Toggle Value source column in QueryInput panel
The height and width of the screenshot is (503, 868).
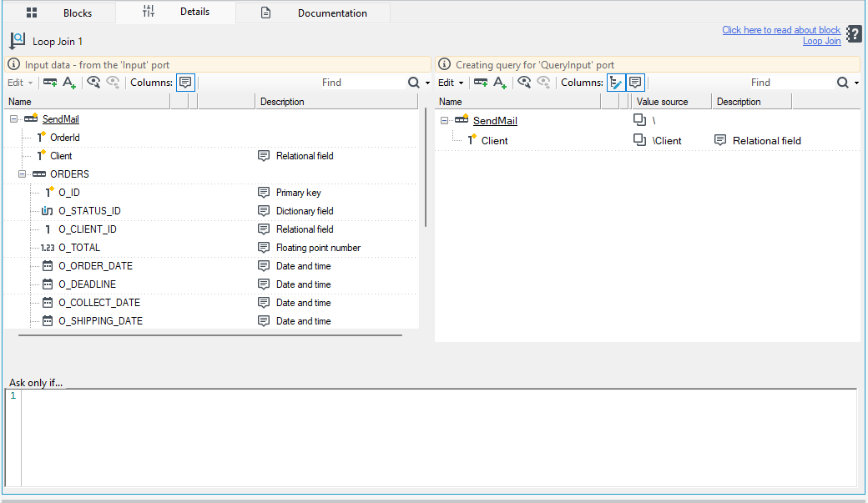click(616, 83)
